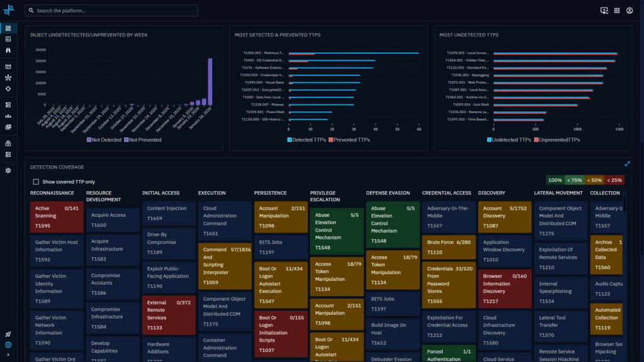The width and height of the screenshot is (644, 362).
Task: Open the user account profile icon
Action: pos(630,11)
